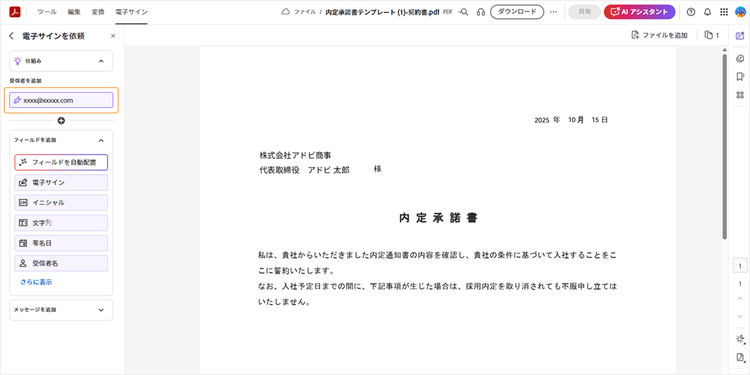
Task: Click the page count icon showing 1
Action: pyautogui.click(x=712, y=35)
